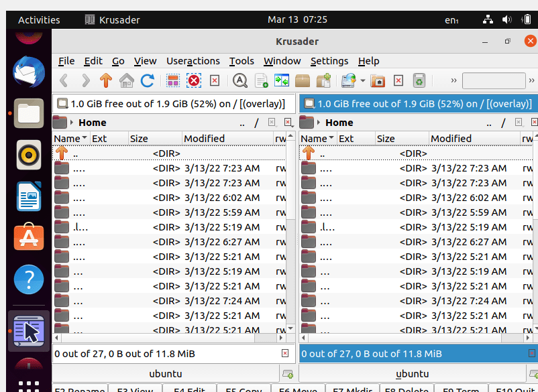Reload the panel with the blue refresh icon
Screen dimensions: 538x392
148,81
